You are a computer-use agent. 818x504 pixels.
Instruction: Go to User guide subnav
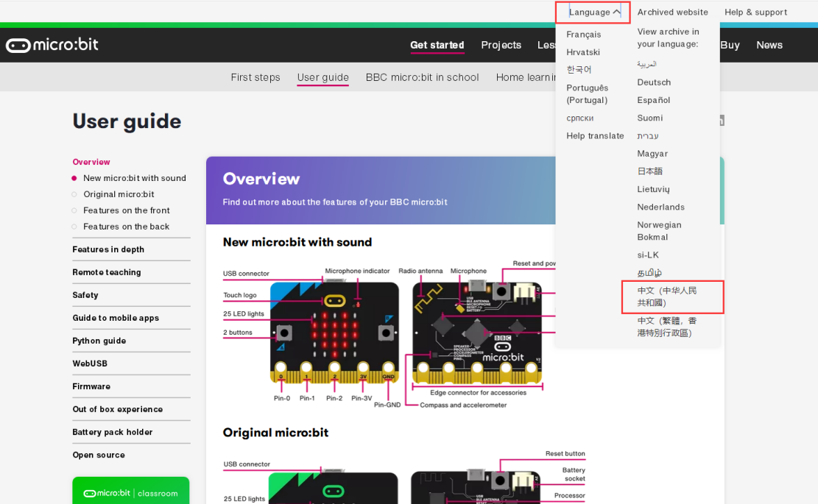pos(323,77)
